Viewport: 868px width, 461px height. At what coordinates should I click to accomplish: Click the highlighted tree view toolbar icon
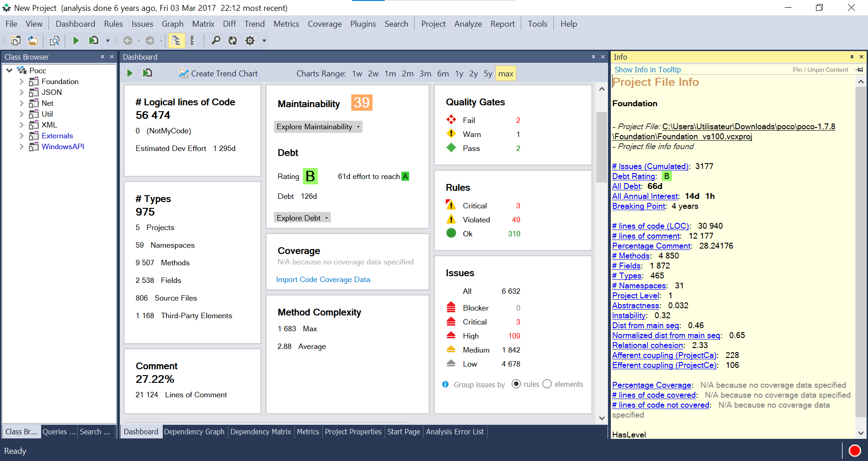click(x=176, y=41)
